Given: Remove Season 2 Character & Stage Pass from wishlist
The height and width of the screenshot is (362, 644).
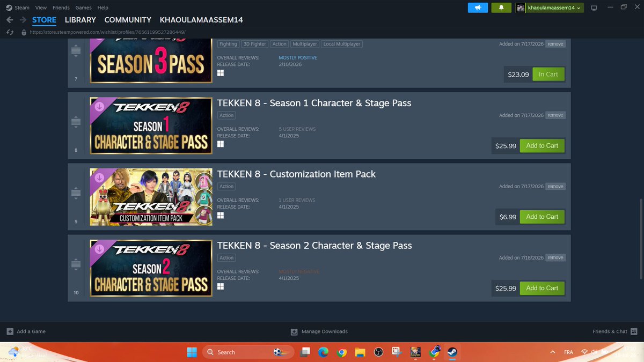Looking at the screenshot, I should point(555,258).
